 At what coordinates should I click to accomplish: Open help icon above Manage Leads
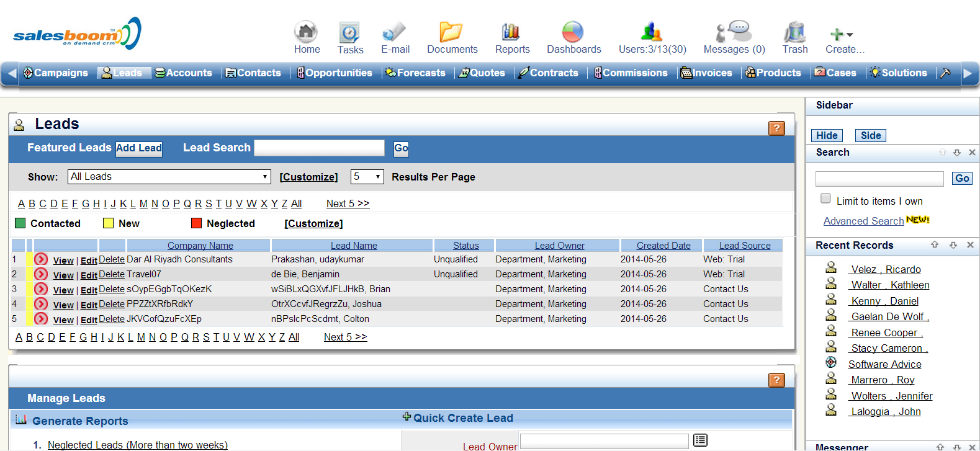tap(776, 380)
